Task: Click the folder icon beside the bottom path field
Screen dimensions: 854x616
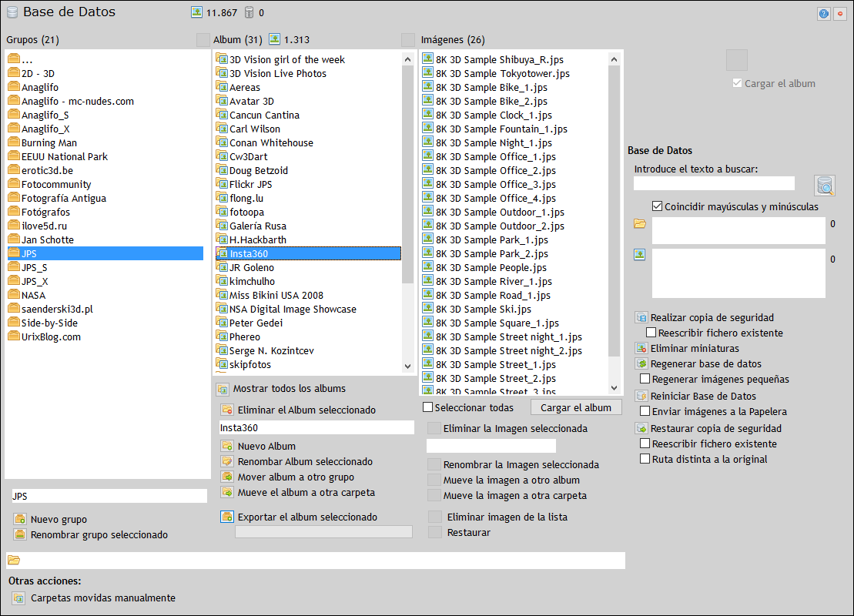Action: click(x=14, y=560)
